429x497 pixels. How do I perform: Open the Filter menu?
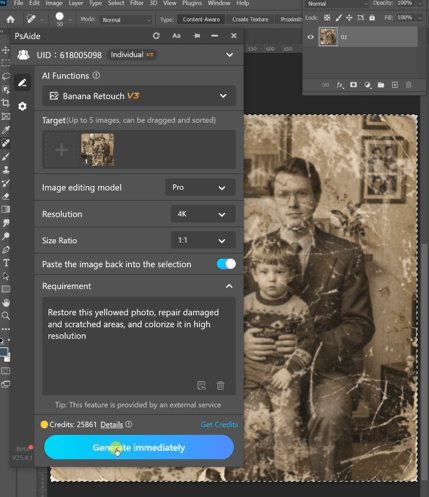point(137,3)
